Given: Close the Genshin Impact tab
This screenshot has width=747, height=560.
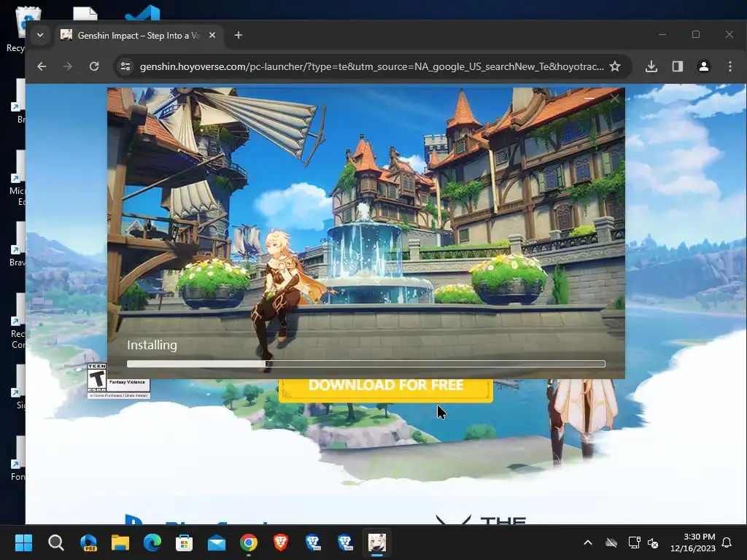Looking at the screenshot, I should tap(212, 35).
